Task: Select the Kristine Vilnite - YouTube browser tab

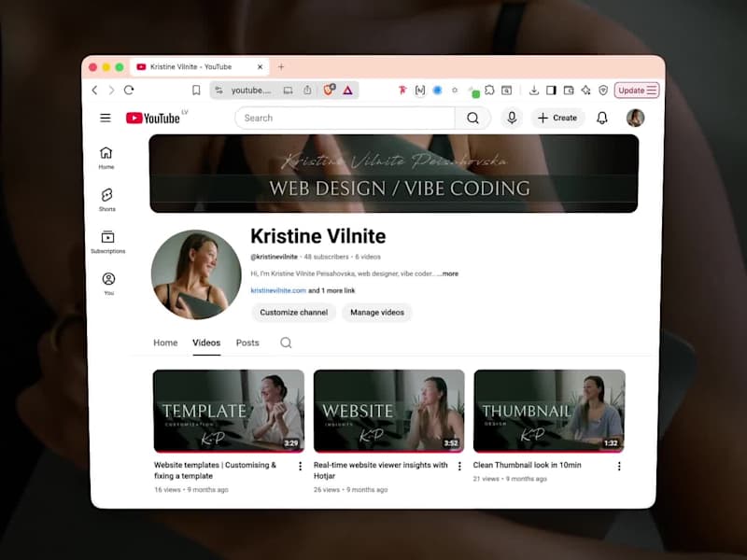Action: click(201, 66)
